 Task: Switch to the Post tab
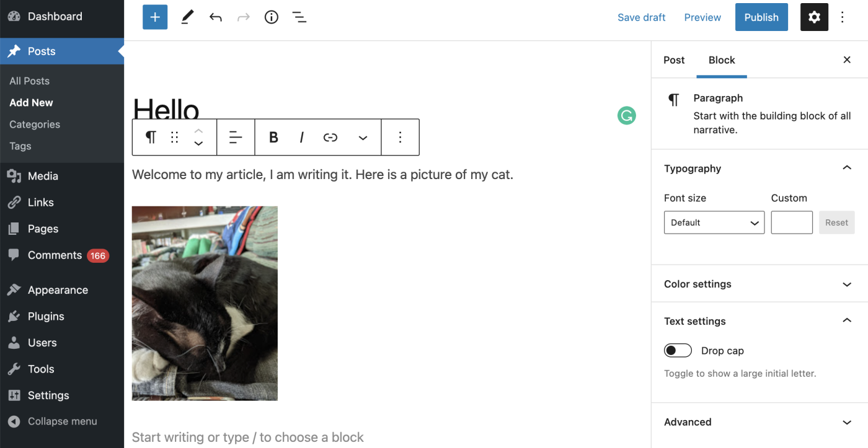pos(674,60)
